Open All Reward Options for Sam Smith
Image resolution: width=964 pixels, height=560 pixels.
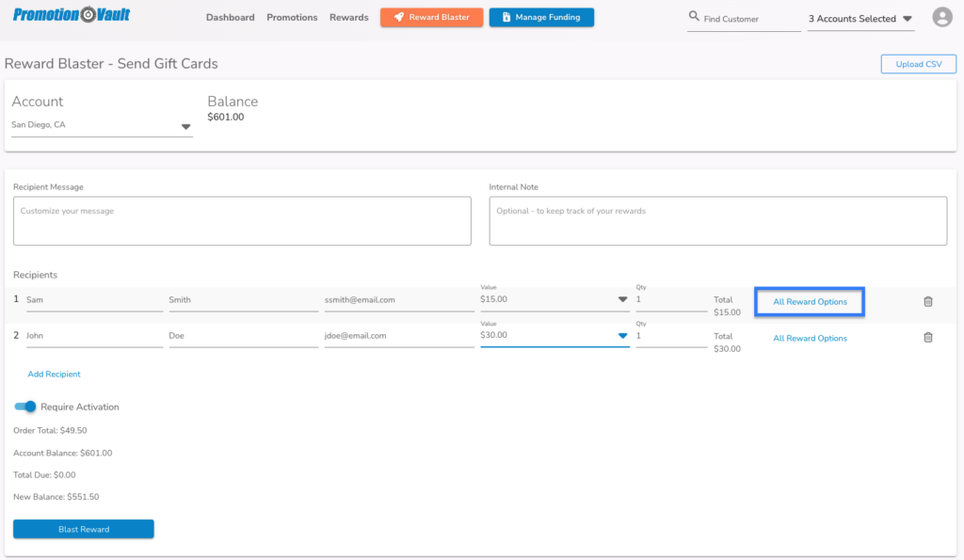(x=810, y=302)
